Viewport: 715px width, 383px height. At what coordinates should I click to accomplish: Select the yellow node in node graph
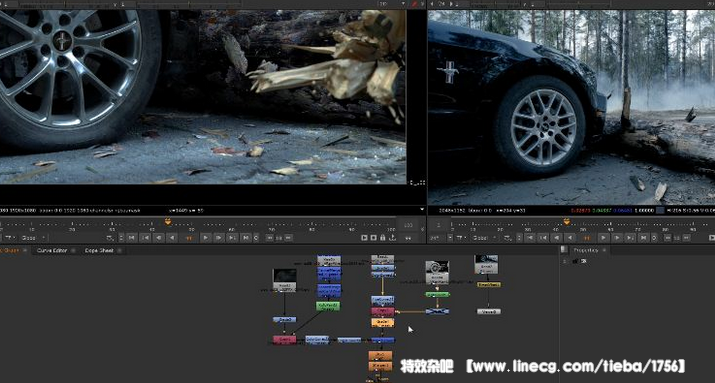click(488, 285)
